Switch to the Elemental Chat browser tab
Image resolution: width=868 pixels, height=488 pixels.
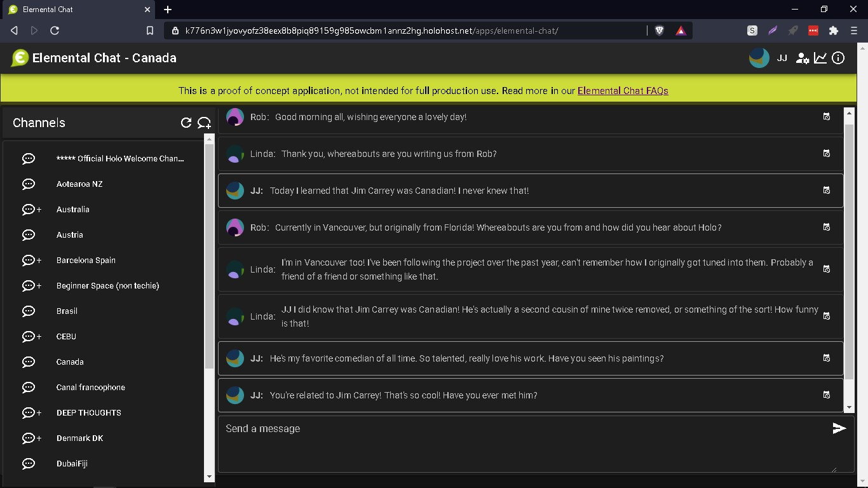[76, 10]
